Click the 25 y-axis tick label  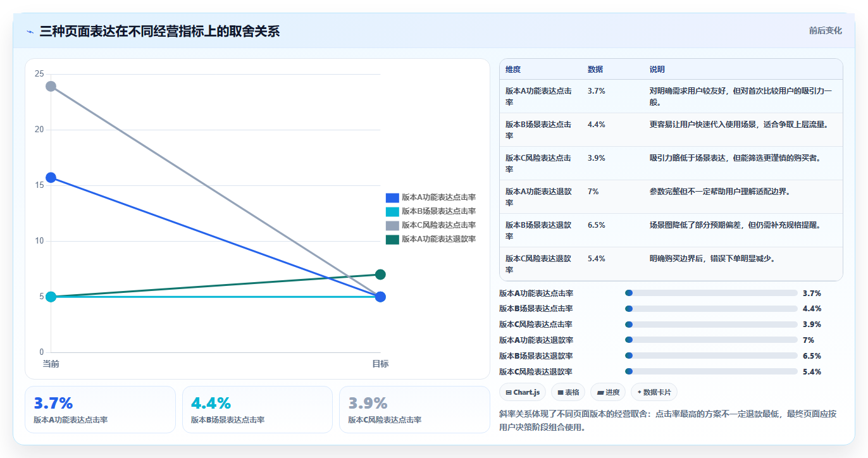click(39, 74)
